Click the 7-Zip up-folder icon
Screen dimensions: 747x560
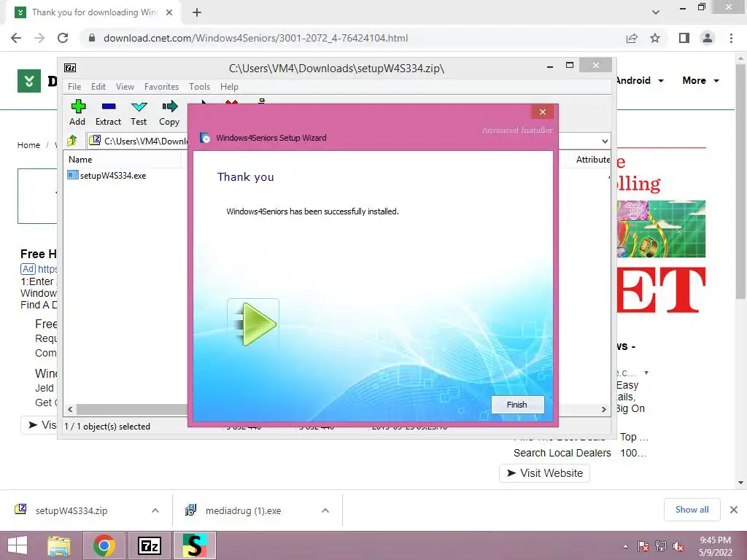click(72, 141)
